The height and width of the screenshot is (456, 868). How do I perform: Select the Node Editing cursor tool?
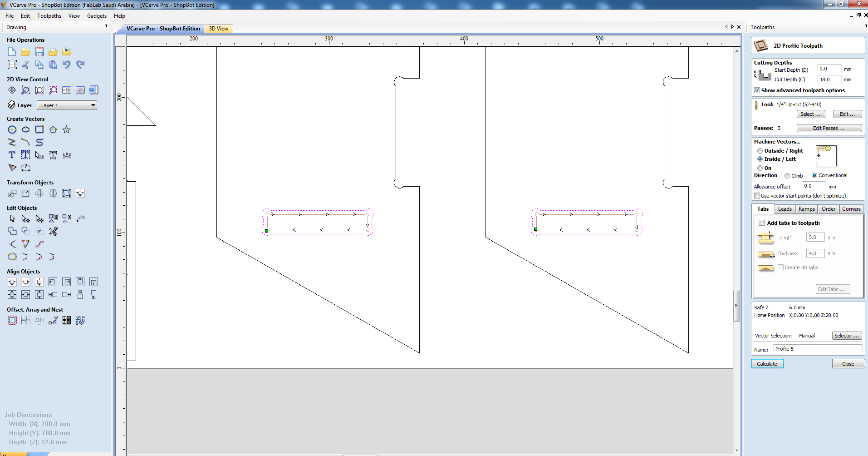[x=26, y=218]
